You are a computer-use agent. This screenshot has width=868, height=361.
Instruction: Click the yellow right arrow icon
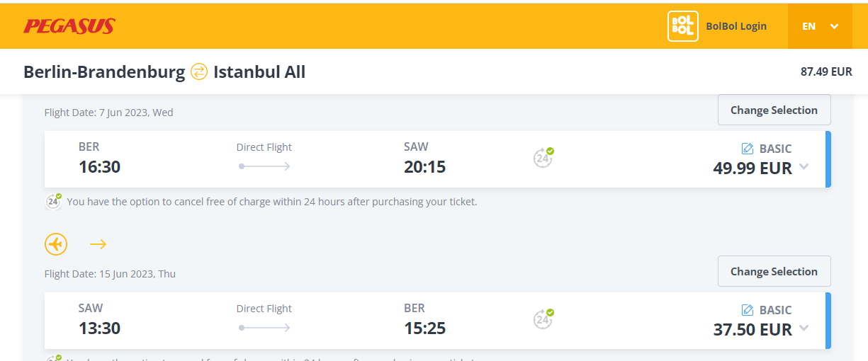pos(98,244)
